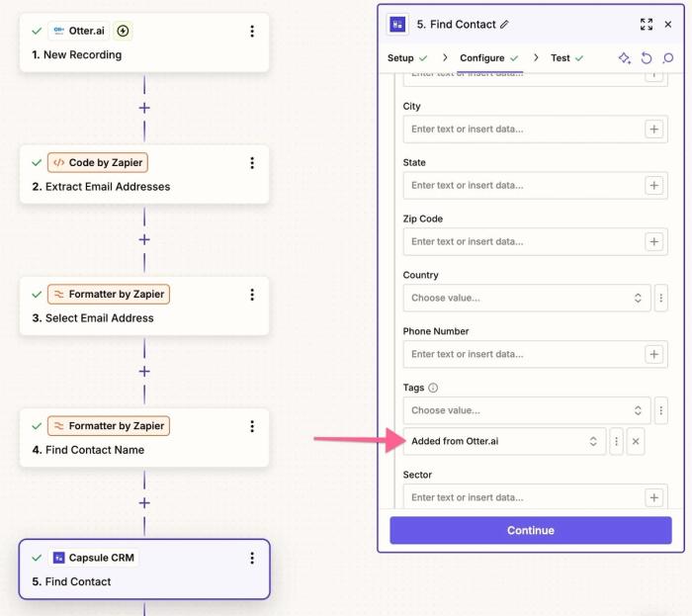Click the comment bubble icon in panel header
Screen dimensions: 692x616
[667, 58]
